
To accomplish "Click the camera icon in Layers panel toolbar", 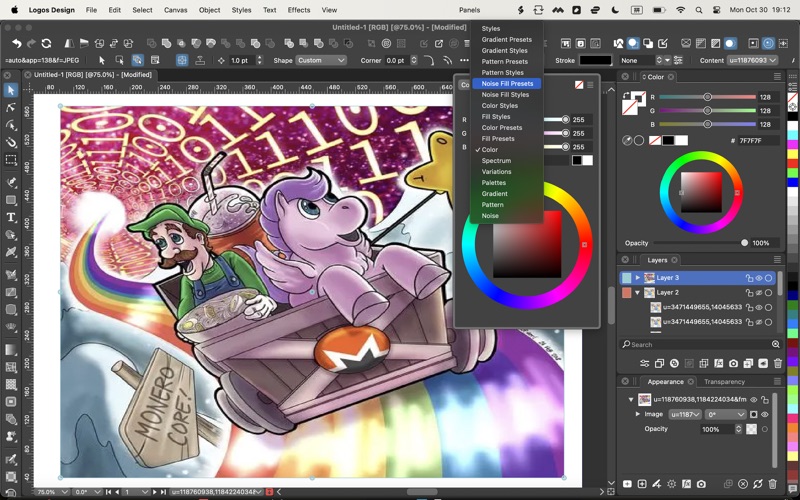I will 733,363.
